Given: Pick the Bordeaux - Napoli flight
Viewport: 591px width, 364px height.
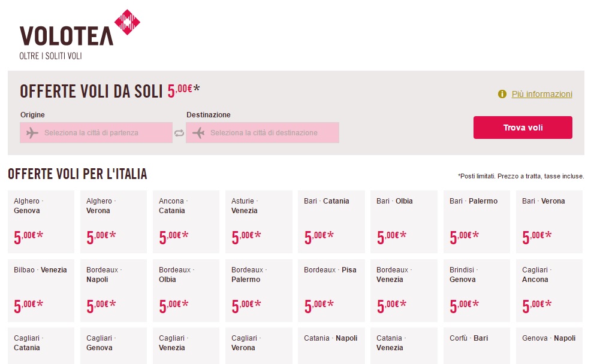Looking at the screenshot, I should (x=113, y=290).
